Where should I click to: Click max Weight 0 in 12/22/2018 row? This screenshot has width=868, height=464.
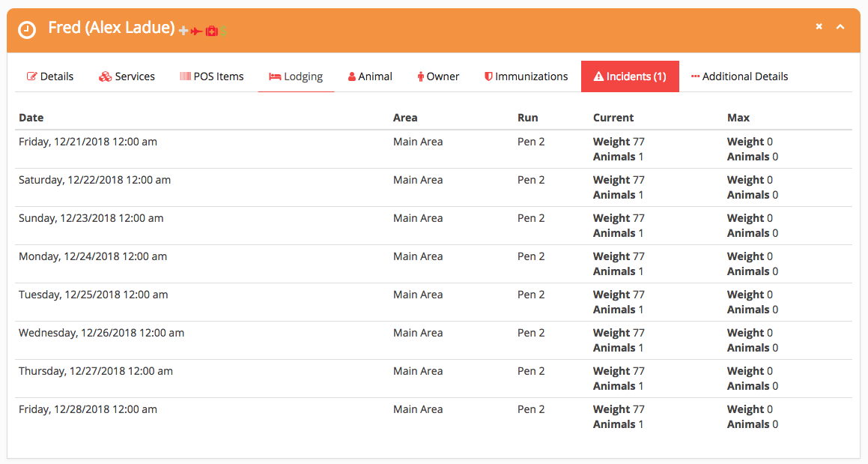pyautogui.click(x=750, y=180)
